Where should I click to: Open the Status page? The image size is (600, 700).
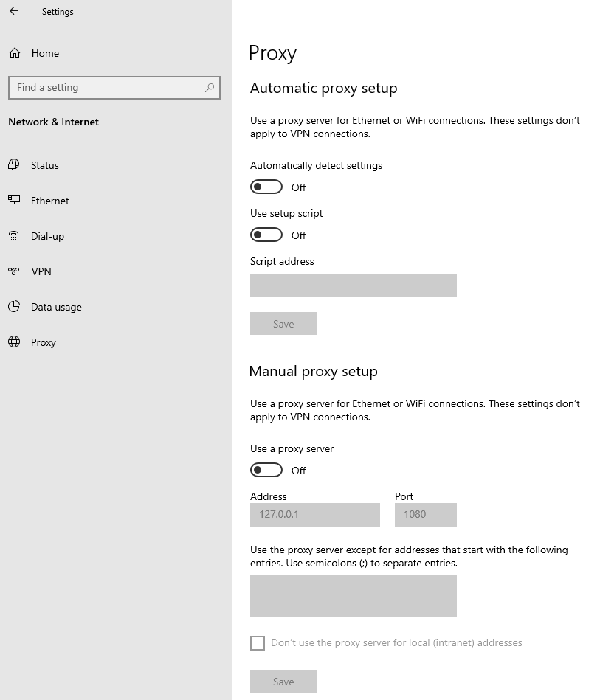click(45, 165)
